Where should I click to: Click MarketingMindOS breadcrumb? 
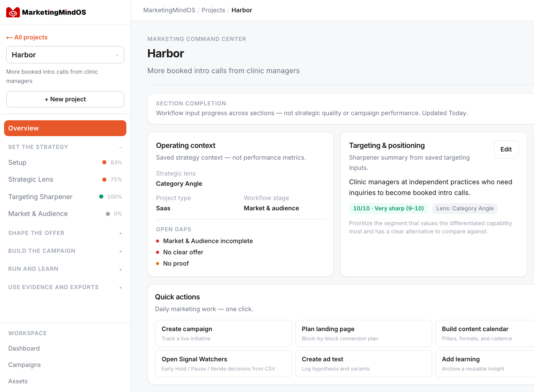click(169, 10)
